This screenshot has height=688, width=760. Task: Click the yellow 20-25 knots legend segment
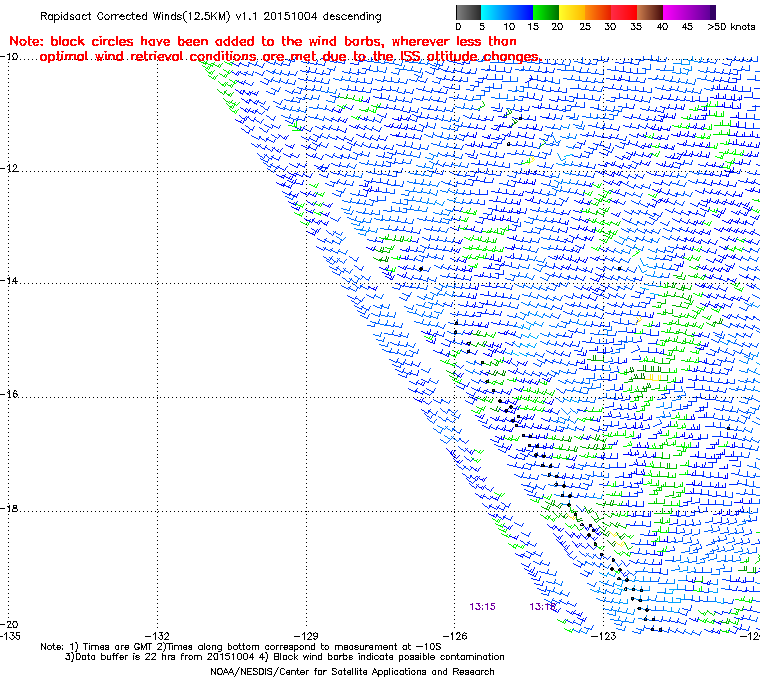click(x=572, y=12)
